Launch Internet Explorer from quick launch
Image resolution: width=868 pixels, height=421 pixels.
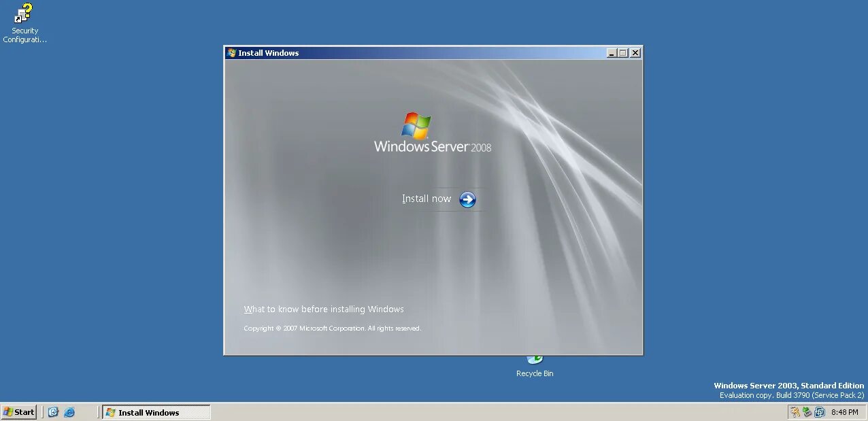(69, 412)
